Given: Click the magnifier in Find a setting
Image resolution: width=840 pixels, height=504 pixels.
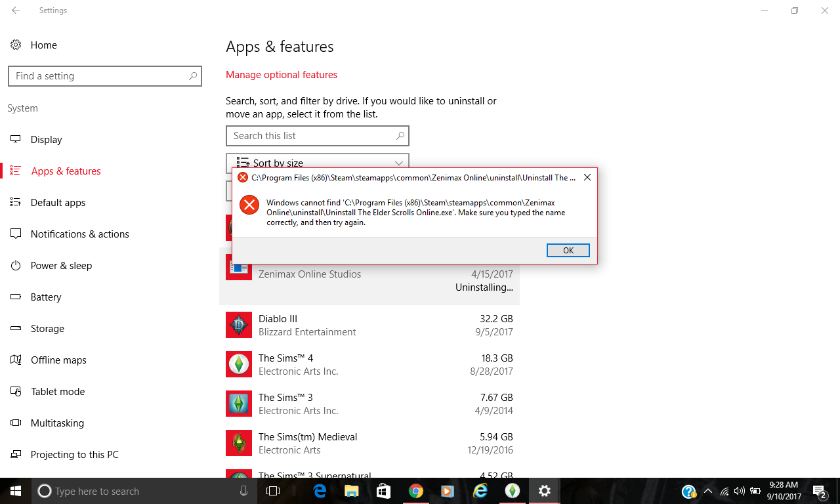Looking at the screenshot, I should [192, 76].
